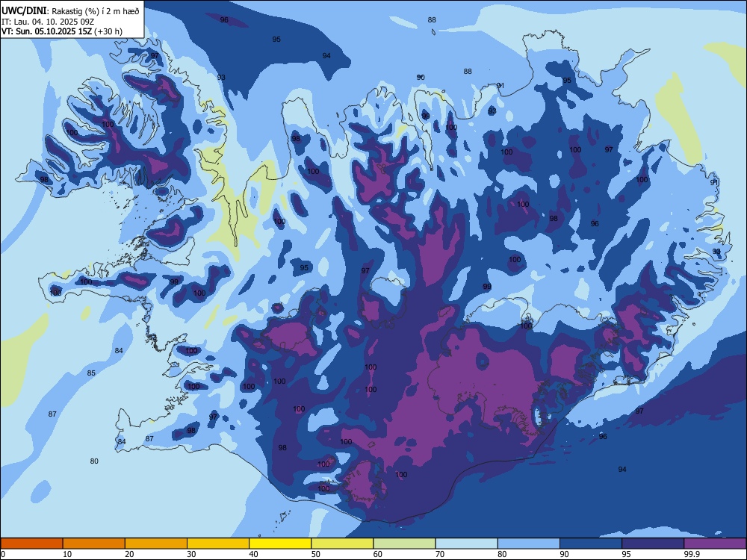Pick the amber 20–30 legend swatch

(156, 544)
